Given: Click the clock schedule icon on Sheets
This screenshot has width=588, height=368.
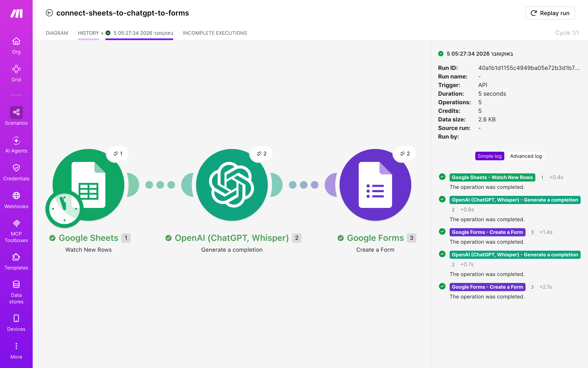Looking at the screenshot, I should click(64, 209).
